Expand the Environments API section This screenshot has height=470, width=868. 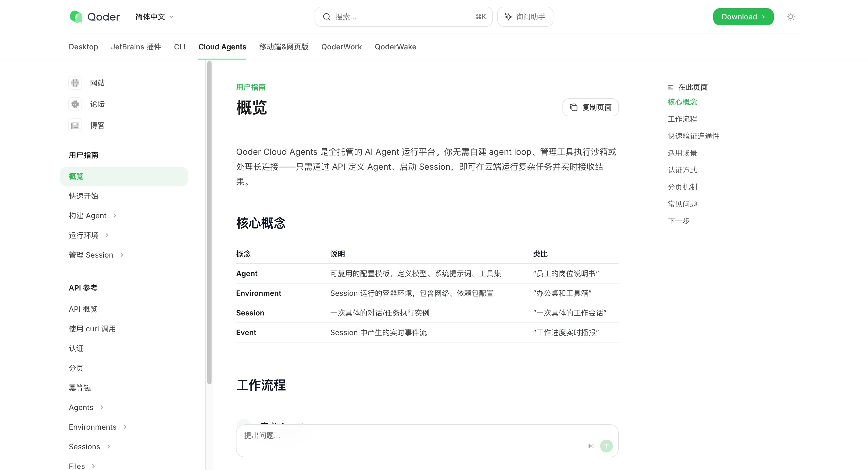[125, 427]
